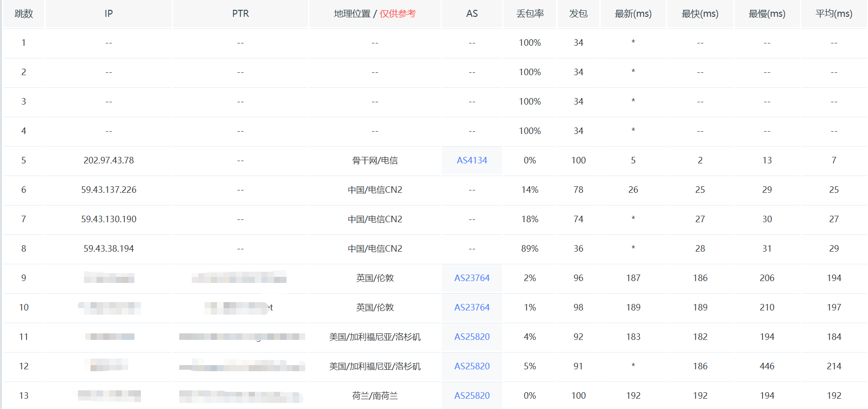The image size is (868, 409).
Task: Click the 89% packet loss cell
Action: pos(530,248)
